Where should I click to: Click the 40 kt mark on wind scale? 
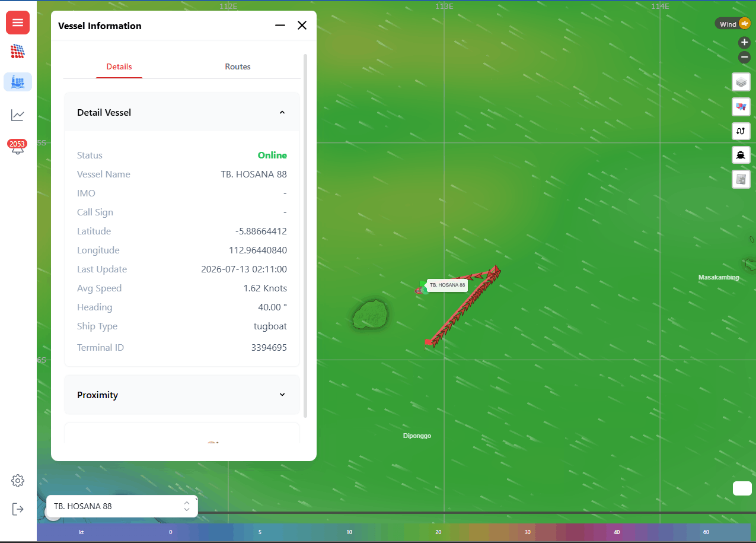[617, 532]
